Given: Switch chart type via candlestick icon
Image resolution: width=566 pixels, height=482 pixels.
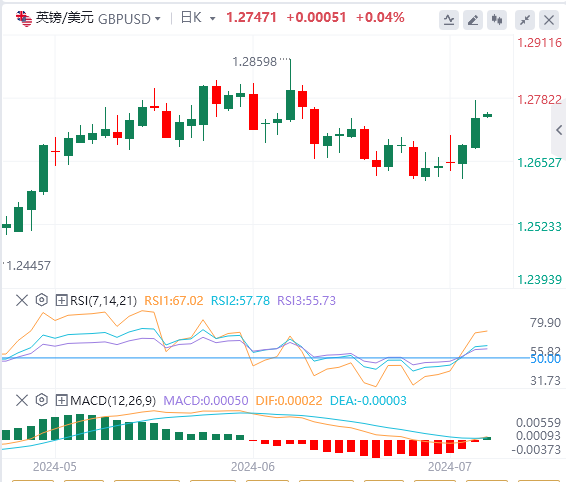Looking at the screenshot, I should (497, 19).
